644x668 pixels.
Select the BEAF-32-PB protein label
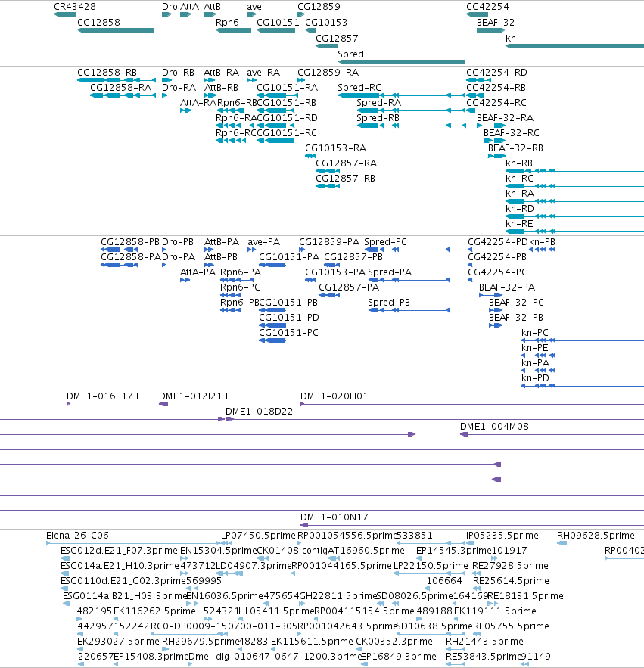[x=515, y=318]
